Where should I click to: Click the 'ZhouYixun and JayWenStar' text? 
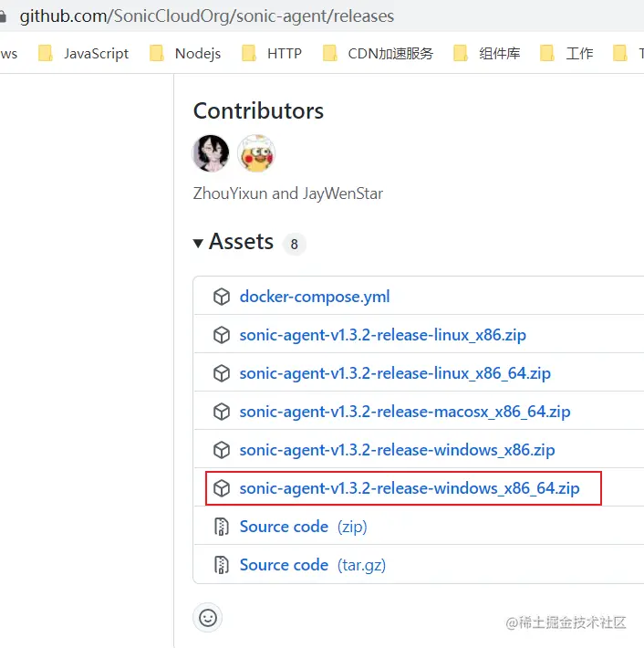(288, 193)
